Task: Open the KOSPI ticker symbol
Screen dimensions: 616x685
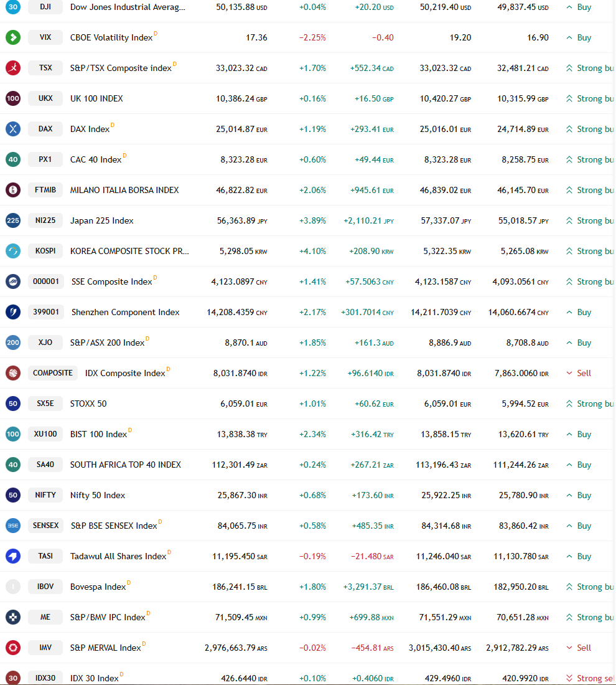Action: [45, 251]
